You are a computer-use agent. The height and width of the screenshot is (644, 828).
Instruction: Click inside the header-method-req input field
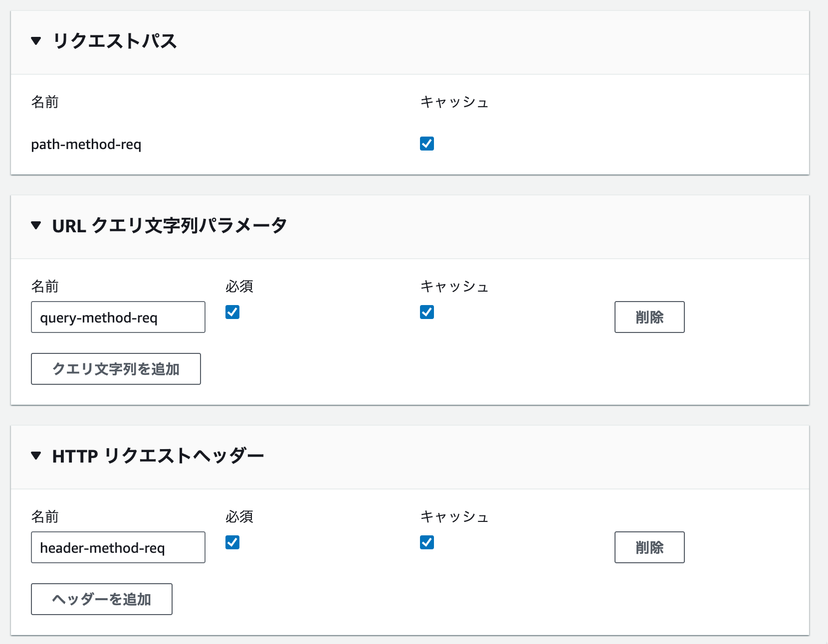(x=118, y=547)
